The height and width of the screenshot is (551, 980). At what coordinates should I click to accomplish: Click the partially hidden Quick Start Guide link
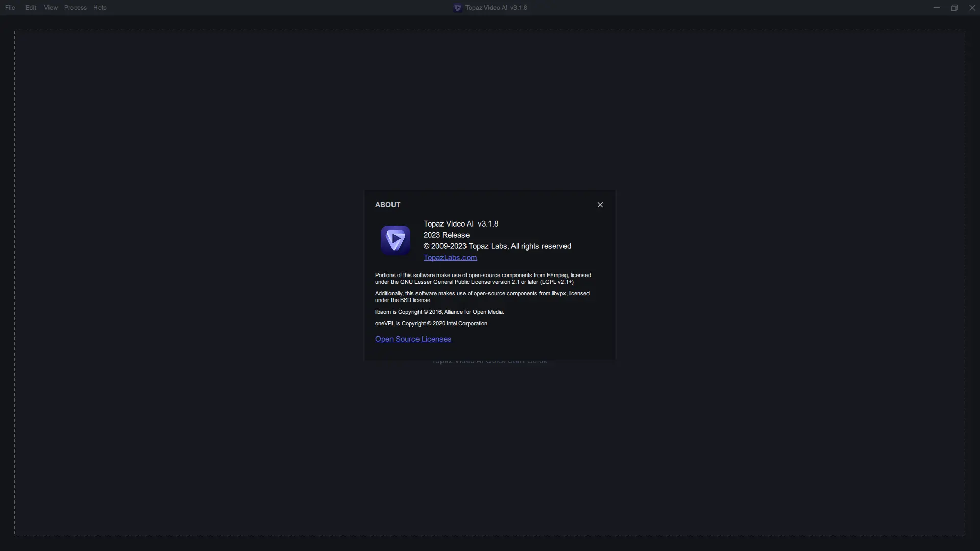click(489, 363)
